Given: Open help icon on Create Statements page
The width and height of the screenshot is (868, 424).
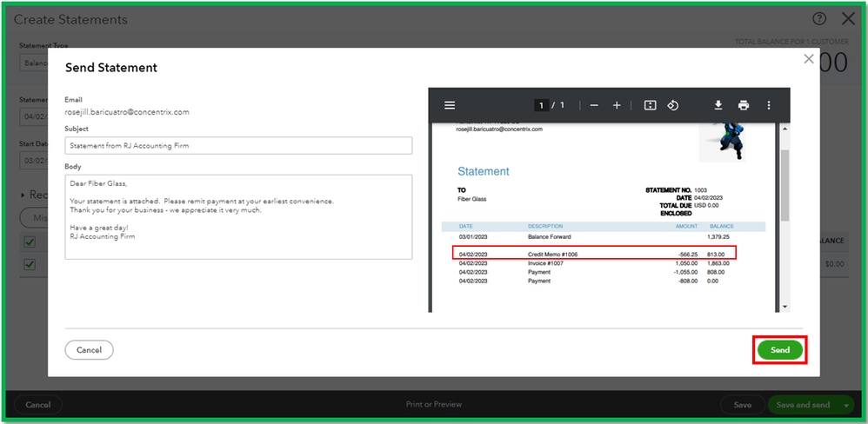Looking at the screenshot, I should click(819, 19).
